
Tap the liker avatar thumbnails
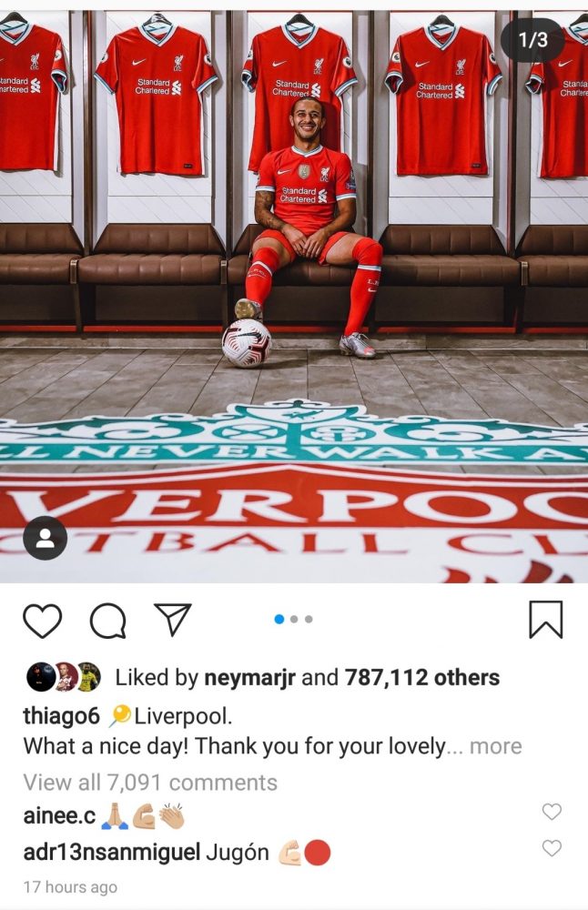pos(64,677)
